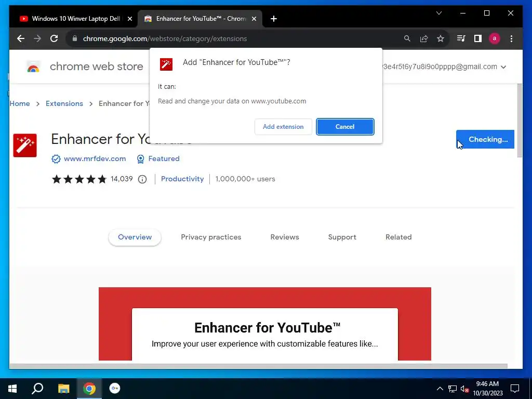The width and height of the screenshot is (532, 399).
Task: Open the notification center icon
Action: click(x=515, y=389)
